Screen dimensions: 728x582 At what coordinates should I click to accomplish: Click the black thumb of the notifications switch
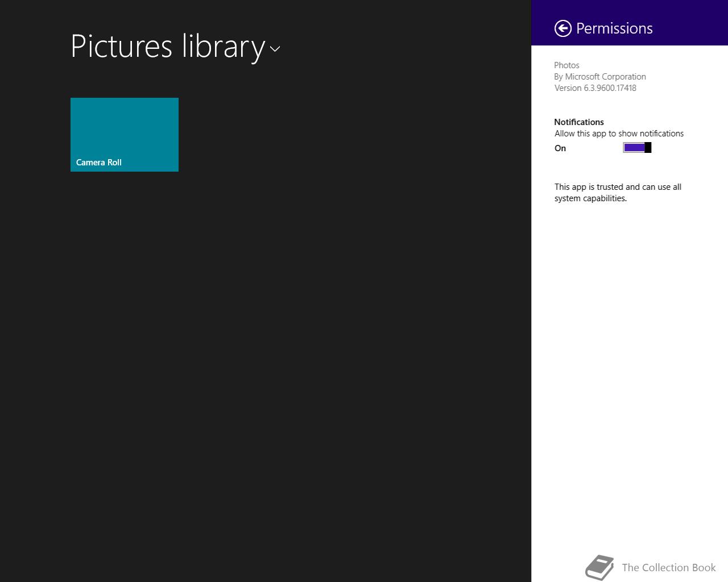pos(648,148)
